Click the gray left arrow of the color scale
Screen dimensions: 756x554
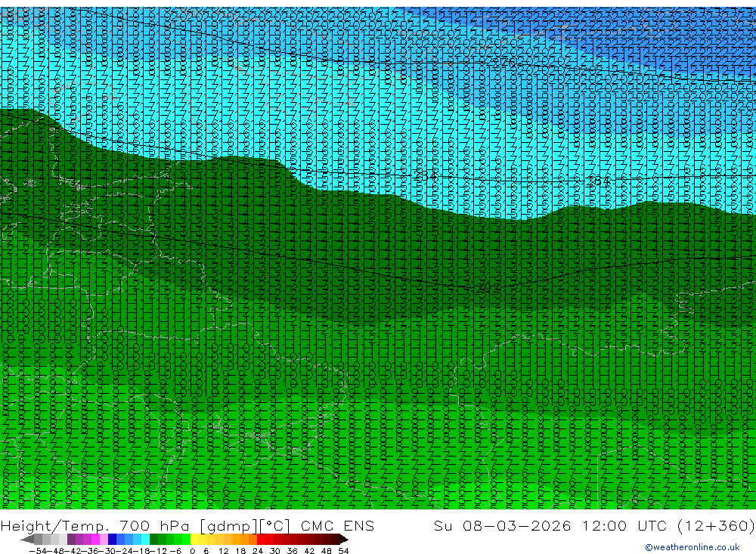point(27,540)
